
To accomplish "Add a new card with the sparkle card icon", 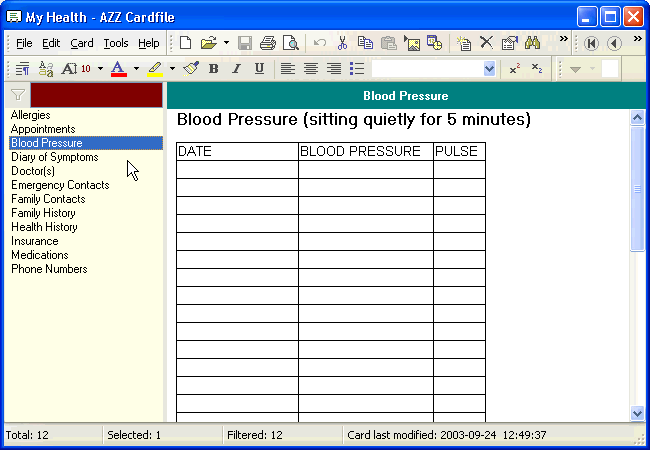I will 463,43.
